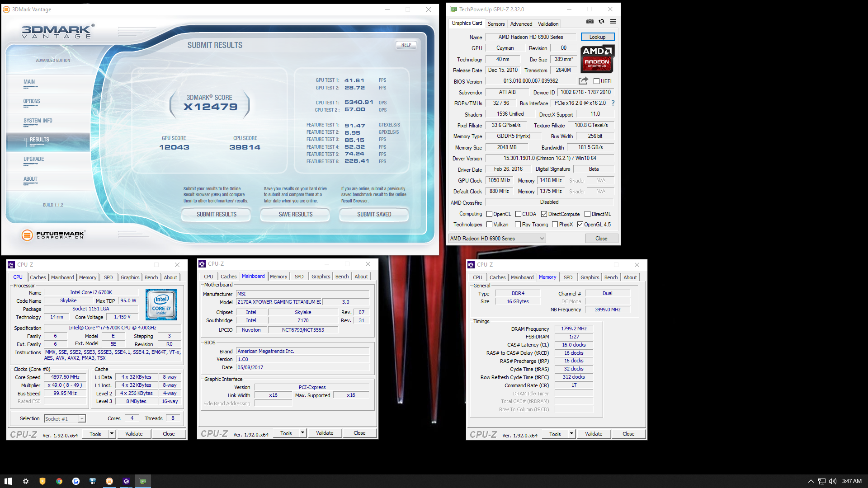Open Bench tab in the CPU-Z Memory window
Image resolution: width=868 pixels, height=488 pixels.
click(x=611, y=277)
